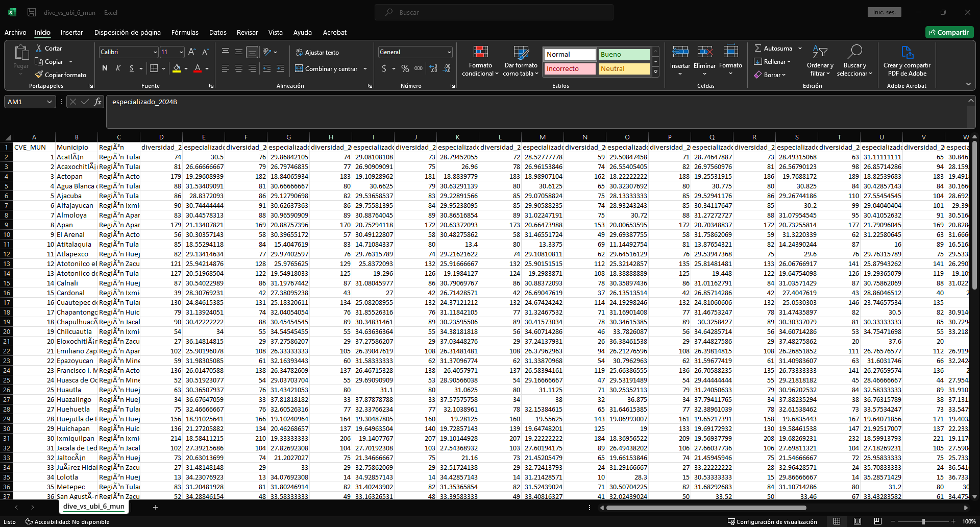Expand the General number format dropdown
Screen dimensions: 980x527
pyautogui.click(x=449, y=53)
